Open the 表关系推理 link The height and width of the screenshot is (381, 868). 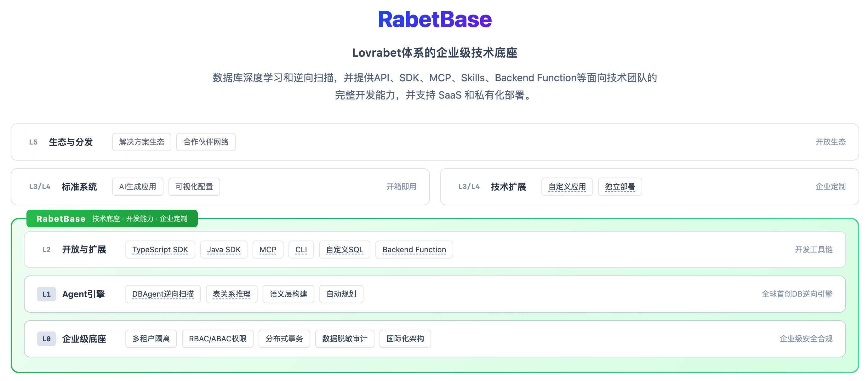(x=231, y=294)
